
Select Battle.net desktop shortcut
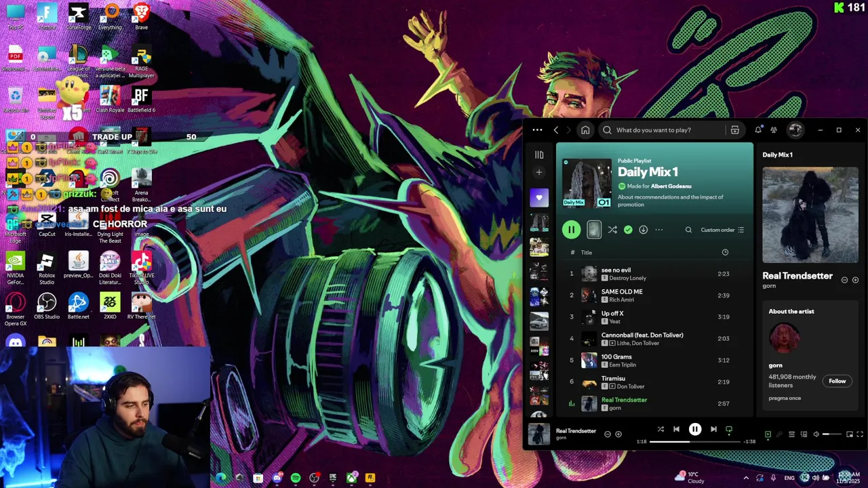click(78, 306)
